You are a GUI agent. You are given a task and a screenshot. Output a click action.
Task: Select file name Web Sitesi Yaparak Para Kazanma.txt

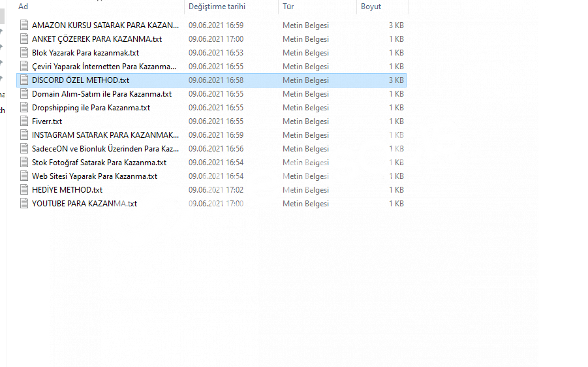point(95,176)
